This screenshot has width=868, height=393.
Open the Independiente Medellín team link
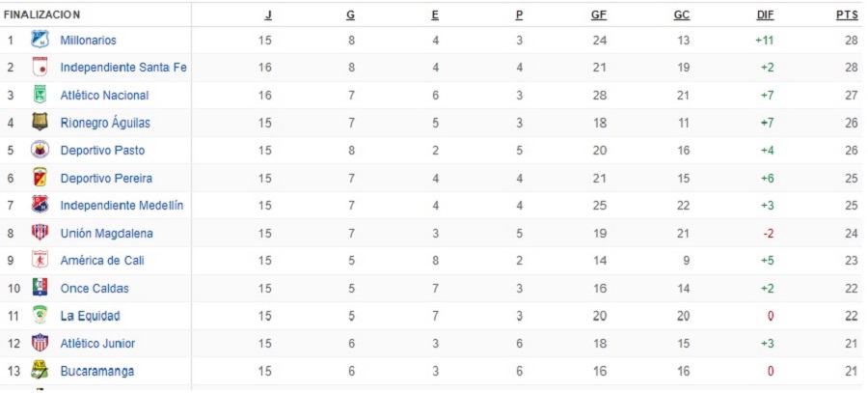tap(122, 206)
